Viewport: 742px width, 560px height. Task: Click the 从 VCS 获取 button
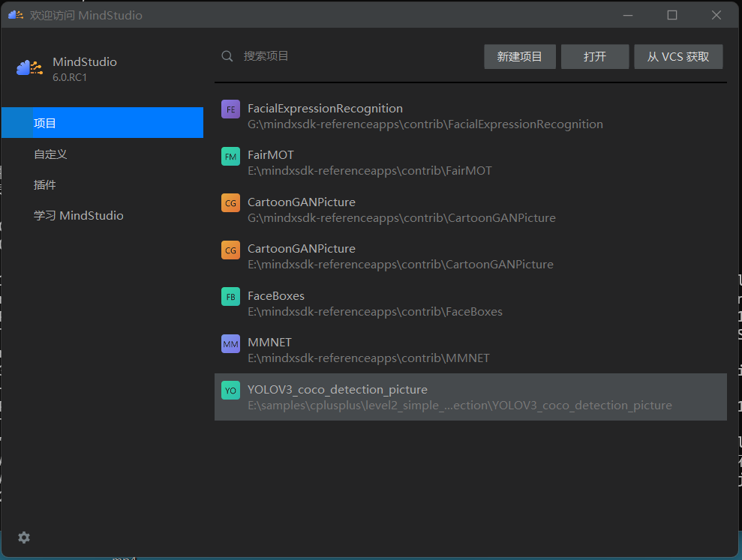(678, 57)
